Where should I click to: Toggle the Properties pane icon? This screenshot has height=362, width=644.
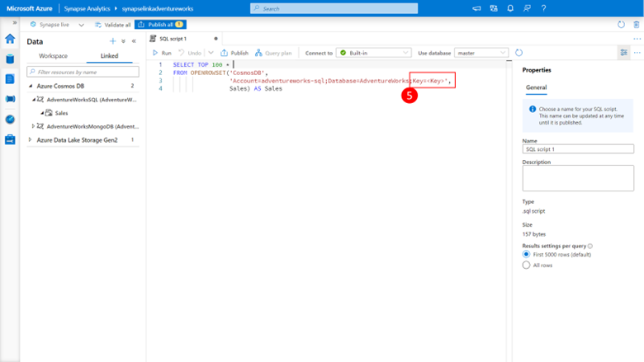pos(624,53)
